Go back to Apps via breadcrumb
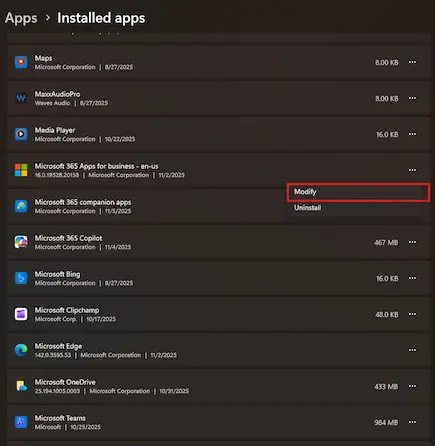Screen dimensions: 435x446 [x=21, y=18]
